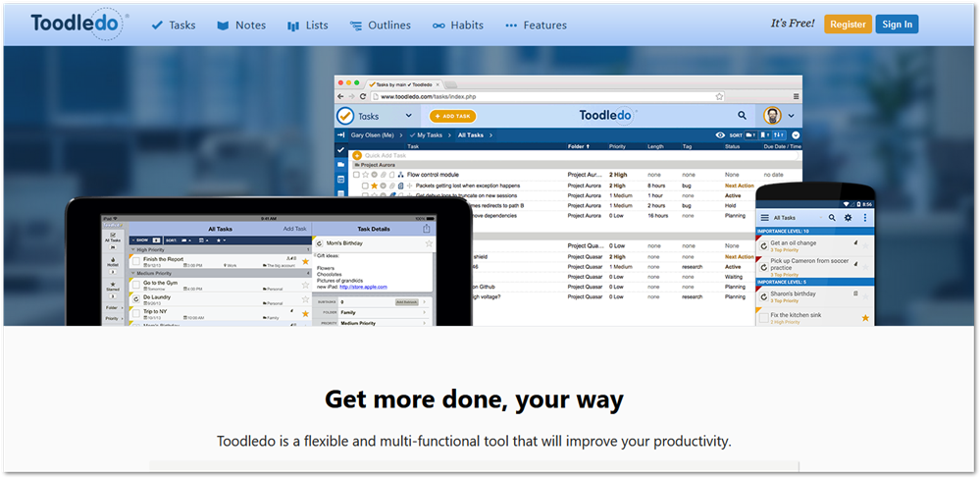Open the Tasks nav item

[174, 26]
